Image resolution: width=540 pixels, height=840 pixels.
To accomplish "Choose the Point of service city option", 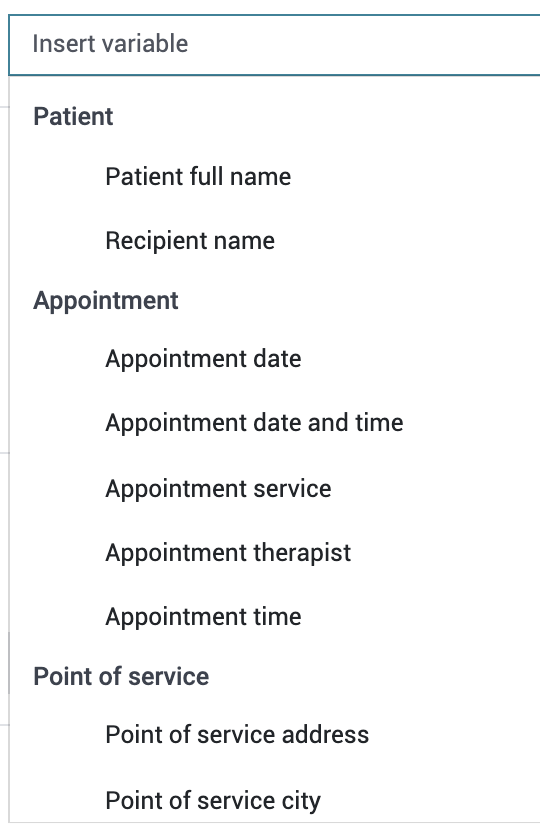I will coord(274,800).
